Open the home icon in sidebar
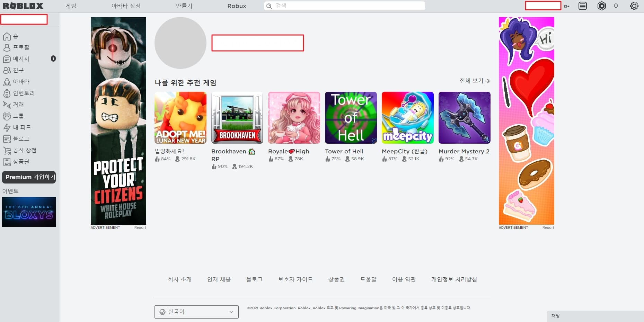 point(7,36)
